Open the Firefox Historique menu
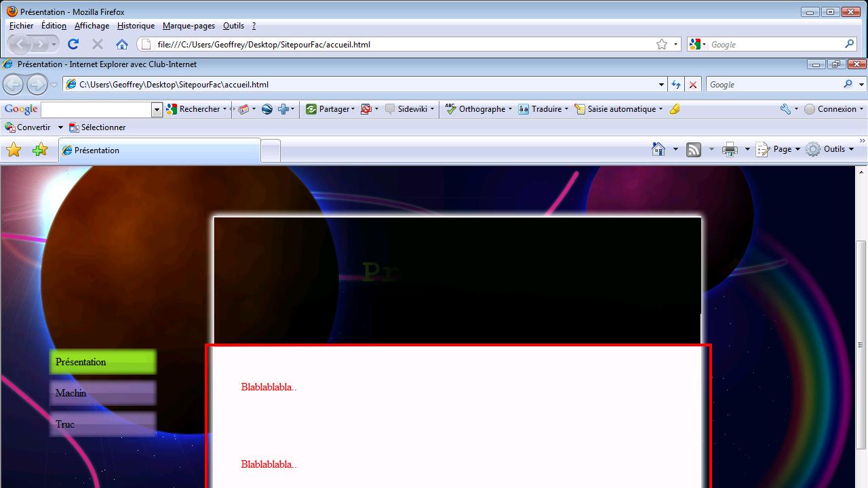The image size is (868, 488). [x=136, y=26]
